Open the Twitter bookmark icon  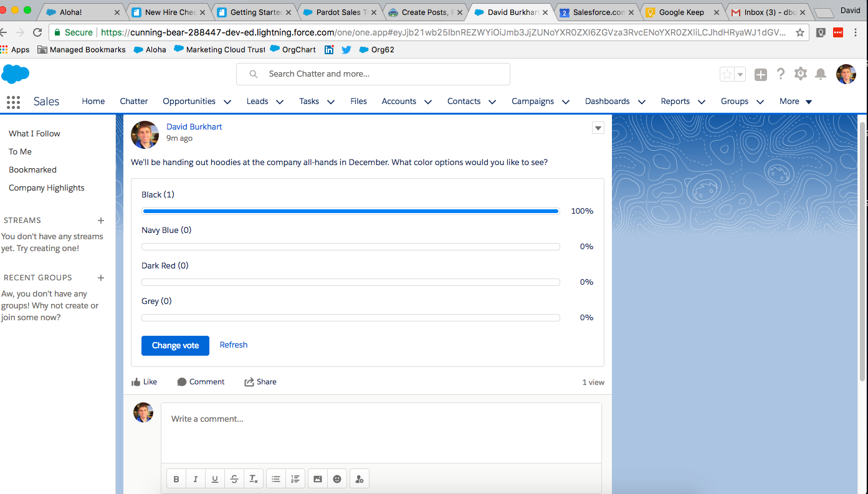click(346, 50)
